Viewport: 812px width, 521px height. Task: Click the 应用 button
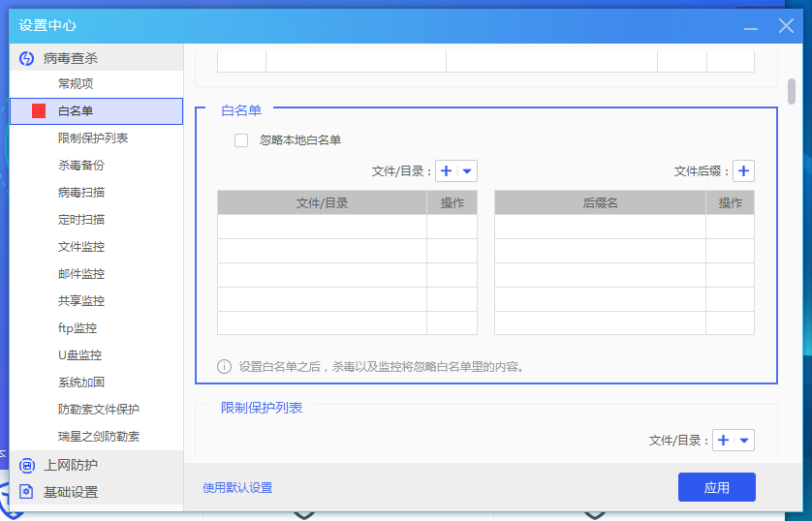(717, 487)
